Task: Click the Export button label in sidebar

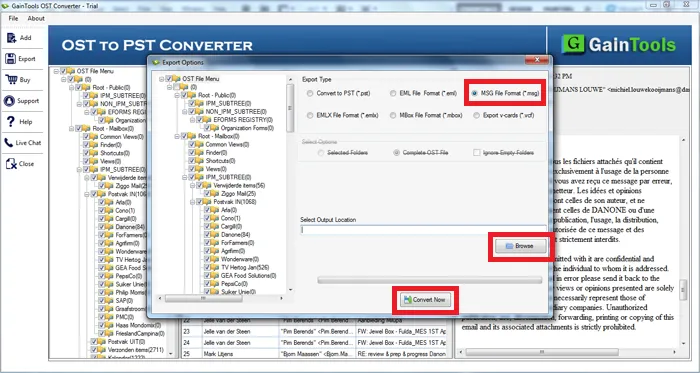Action: tap(27, 59)
